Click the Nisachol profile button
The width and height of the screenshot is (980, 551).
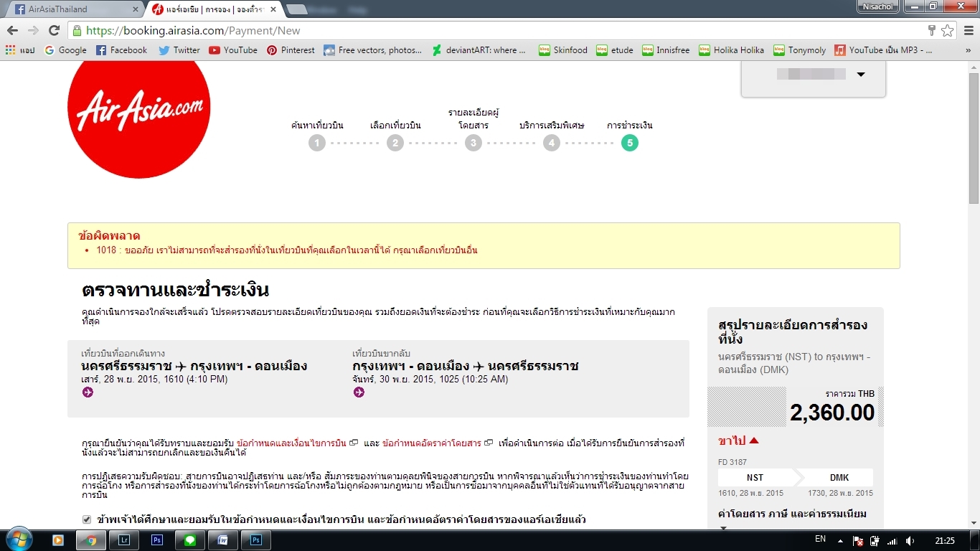[877, 6]
